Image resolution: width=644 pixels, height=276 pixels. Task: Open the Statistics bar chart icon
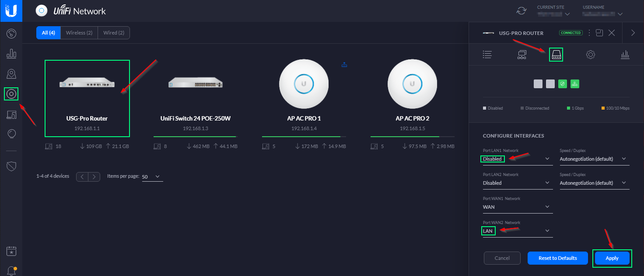click(11, 54)
